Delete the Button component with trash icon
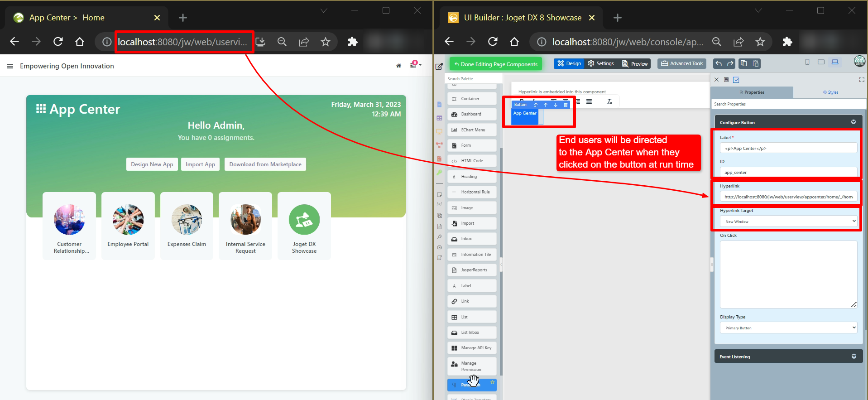Image resolution: width=868 pixels, height=400 pixels. tap(566, 105)
